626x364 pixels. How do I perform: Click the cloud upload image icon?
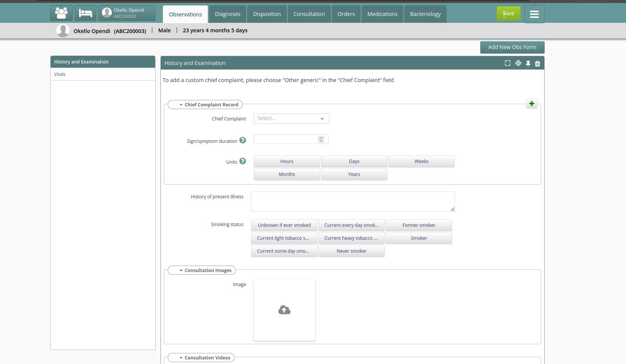pyautogui.click(x=284, y=310)
